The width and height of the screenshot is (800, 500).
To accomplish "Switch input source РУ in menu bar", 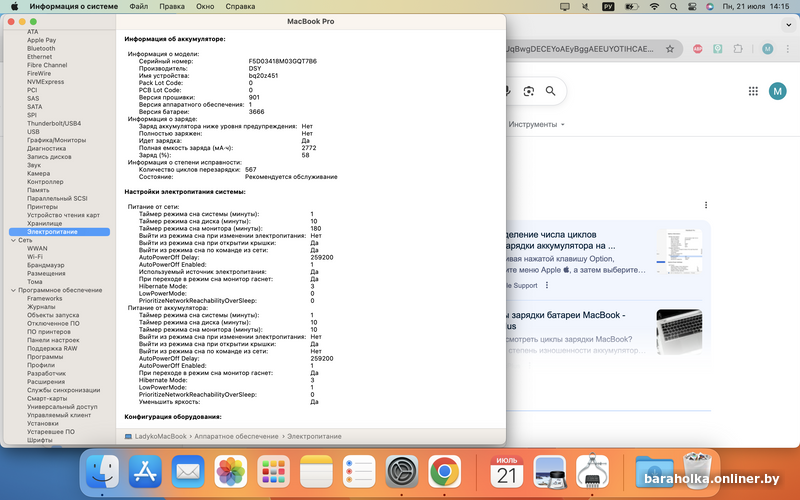I will click(608, 7).
